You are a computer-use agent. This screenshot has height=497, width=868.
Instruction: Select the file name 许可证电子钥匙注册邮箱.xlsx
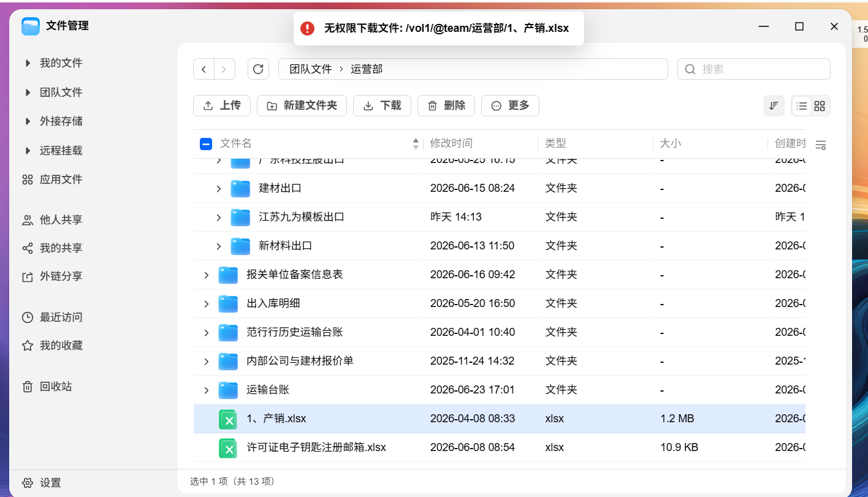point(316,447)
